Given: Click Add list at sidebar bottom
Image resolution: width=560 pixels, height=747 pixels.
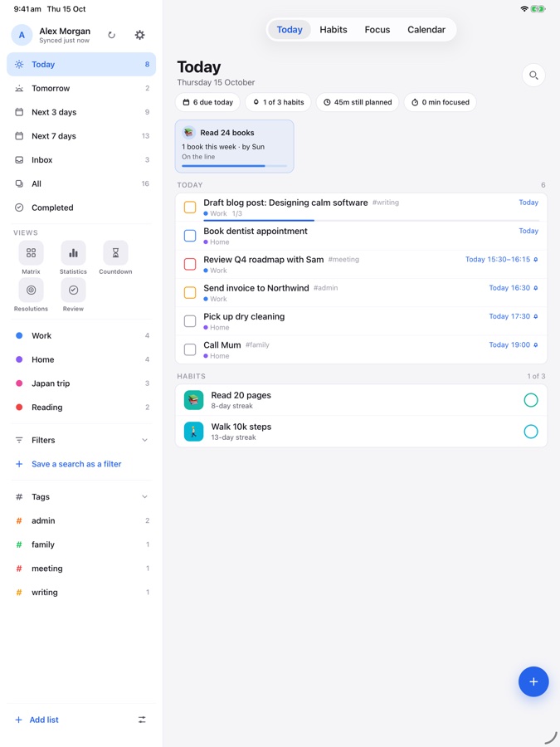Looking at the screenshot, I should pyautogui.click(x=37, y=720).
